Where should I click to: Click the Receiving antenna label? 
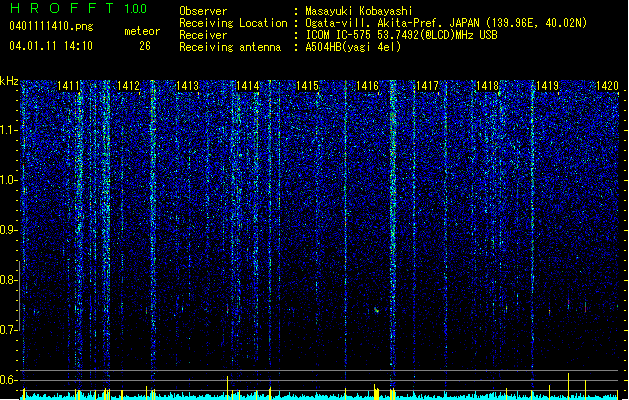click(230, 47)
